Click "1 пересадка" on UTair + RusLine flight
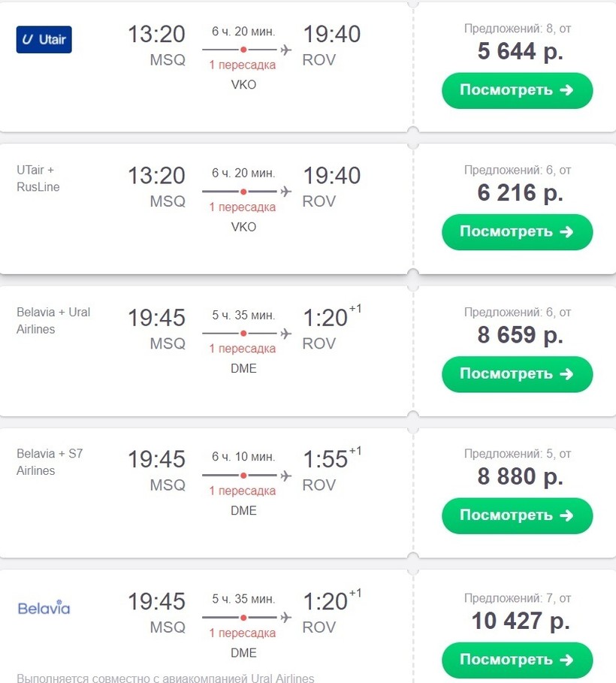Viewport: 616px width, 683px height. 243,207
